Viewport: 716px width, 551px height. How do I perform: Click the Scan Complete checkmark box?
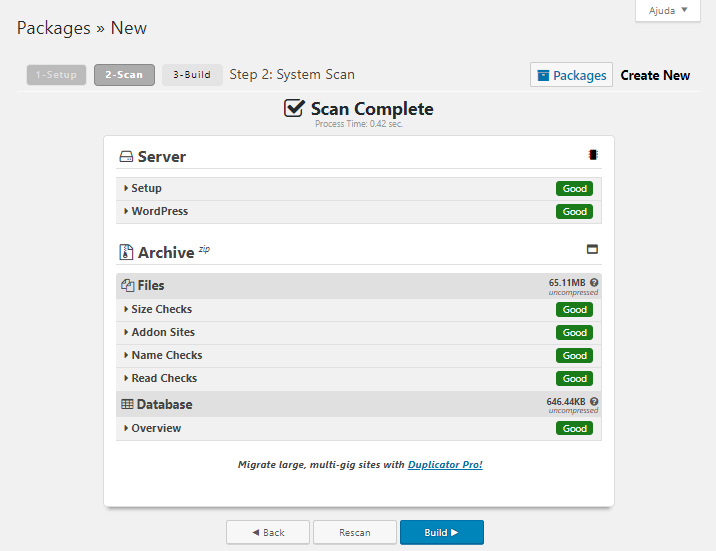294,109
